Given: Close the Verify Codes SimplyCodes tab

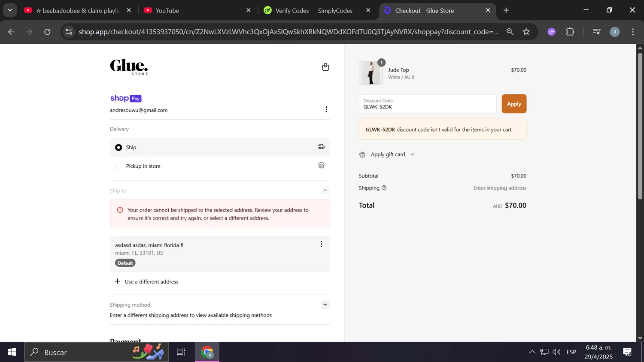Looking at the screenshot, I should tap(368, 10).
